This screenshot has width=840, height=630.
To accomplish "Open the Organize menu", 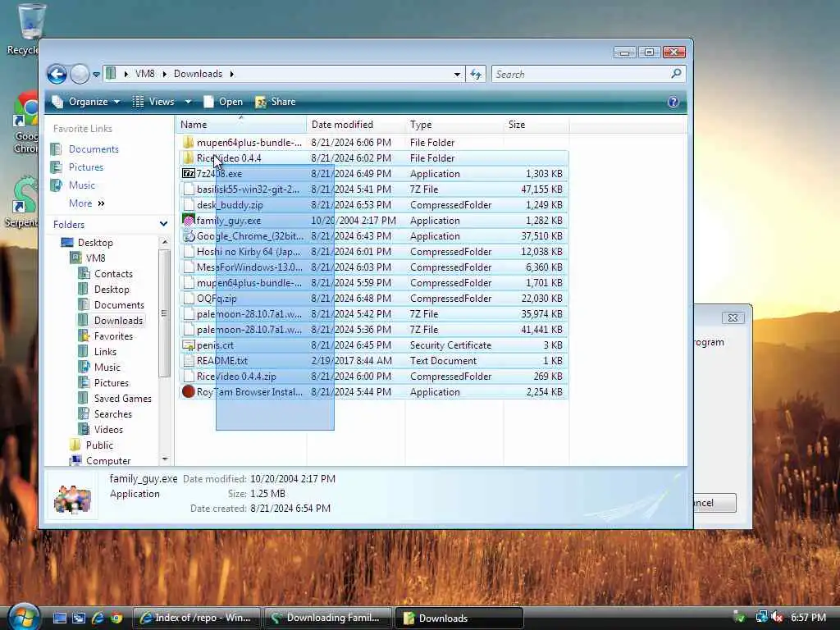I will tap(86, 102).
